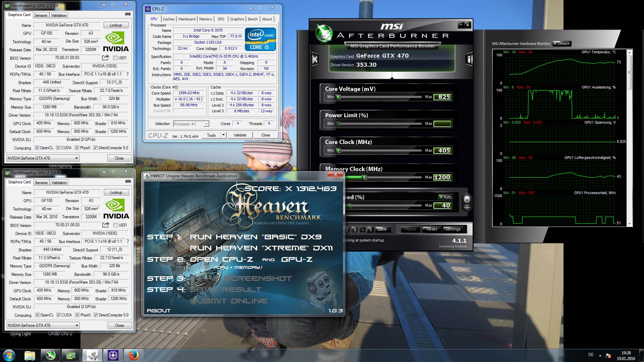Click the CPU-Z title bar icon
The image size is (644, 362).
coord(148,9)
